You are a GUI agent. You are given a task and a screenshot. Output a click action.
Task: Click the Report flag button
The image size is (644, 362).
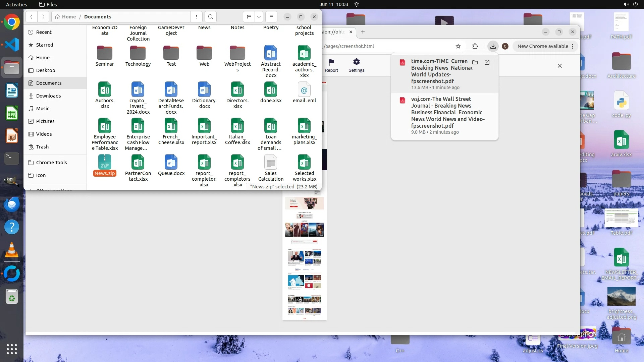click(x=331, y=65)
